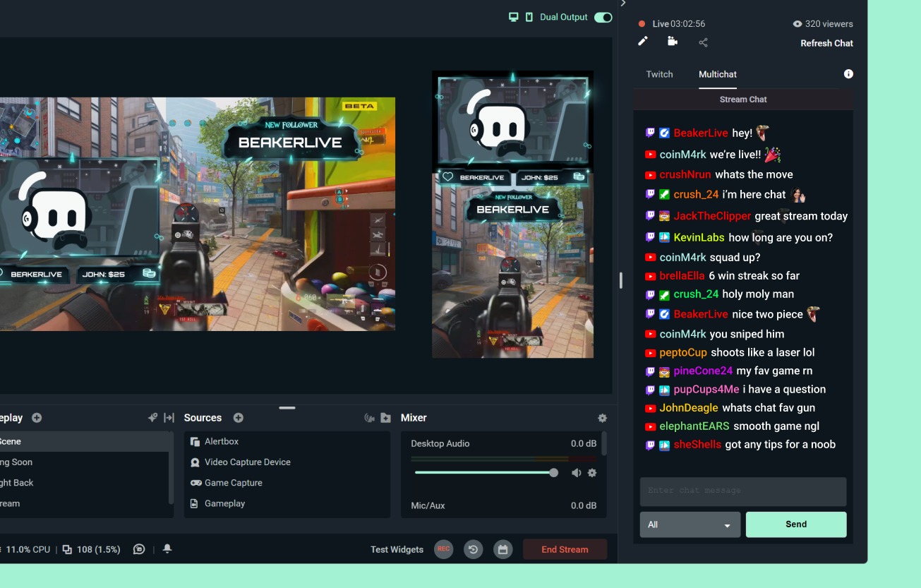The width and height of the screenshot is (921, 588).
Task: Click username elephantEARS in chat
Action: [x=694, y=426]
